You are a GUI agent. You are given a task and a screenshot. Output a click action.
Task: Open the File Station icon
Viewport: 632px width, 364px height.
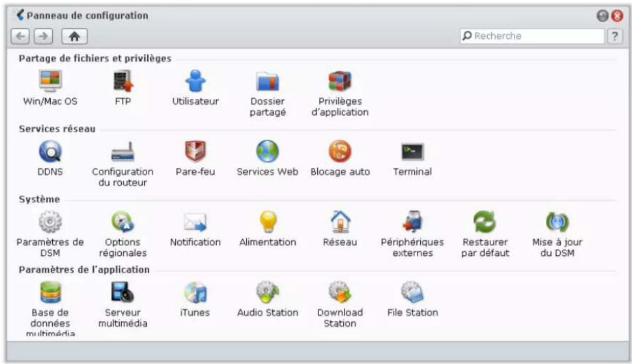pos(412,292)
